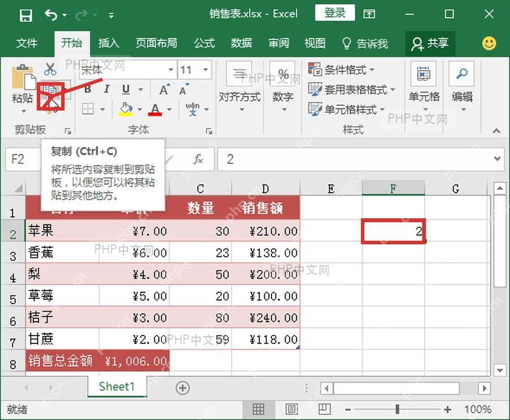Switch to Normal view icon
Image resolution: width=510 pixels, height=420 pixels.
pyautogui.click(x=258, y=409)
